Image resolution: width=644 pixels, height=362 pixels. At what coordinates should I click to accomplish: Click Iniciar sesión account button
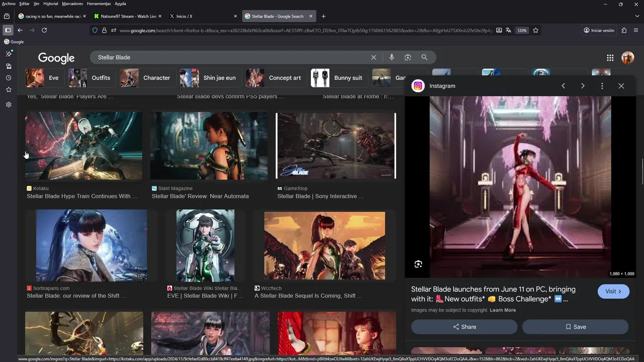coord(599,30)
